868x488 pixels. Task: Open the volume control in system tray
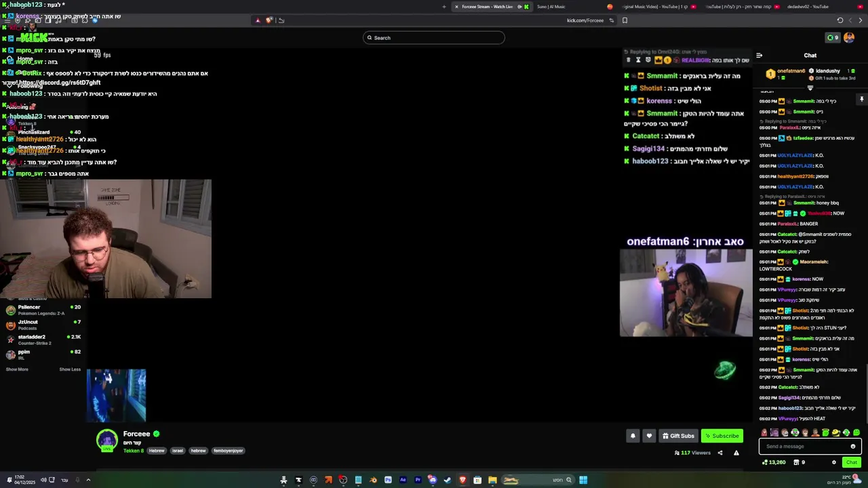43,480
